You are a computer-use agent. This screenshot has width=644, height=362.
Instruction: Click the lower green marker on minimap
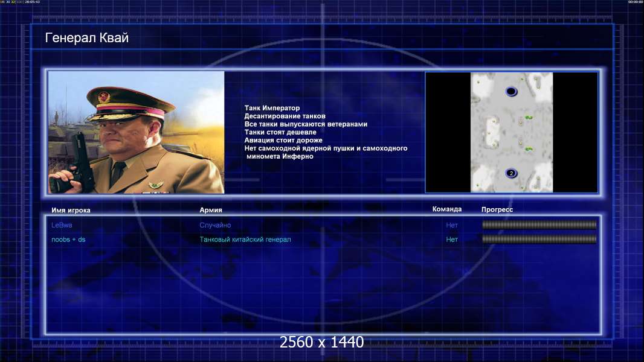tap(529, 149)
